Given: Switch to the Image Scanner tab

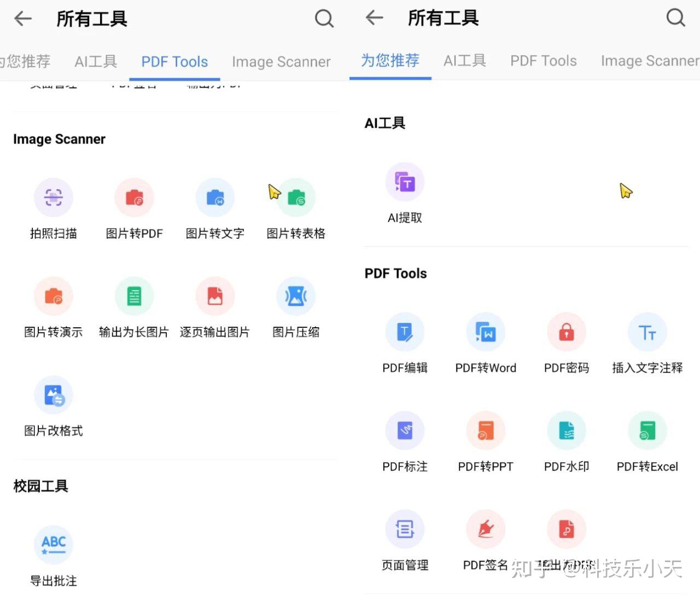Looking at the screenshot, I should click(x=281, y=62).
